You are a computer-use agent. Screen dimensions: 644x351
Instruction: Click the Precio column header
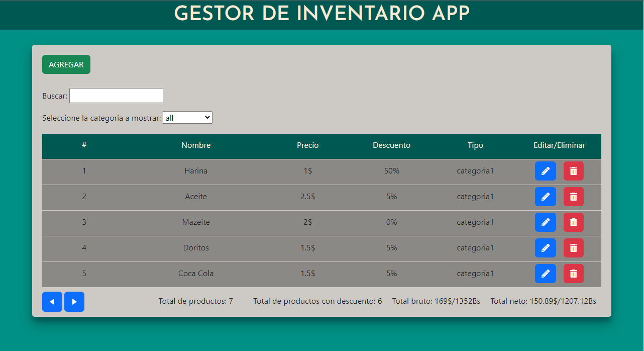click(308, 145)
